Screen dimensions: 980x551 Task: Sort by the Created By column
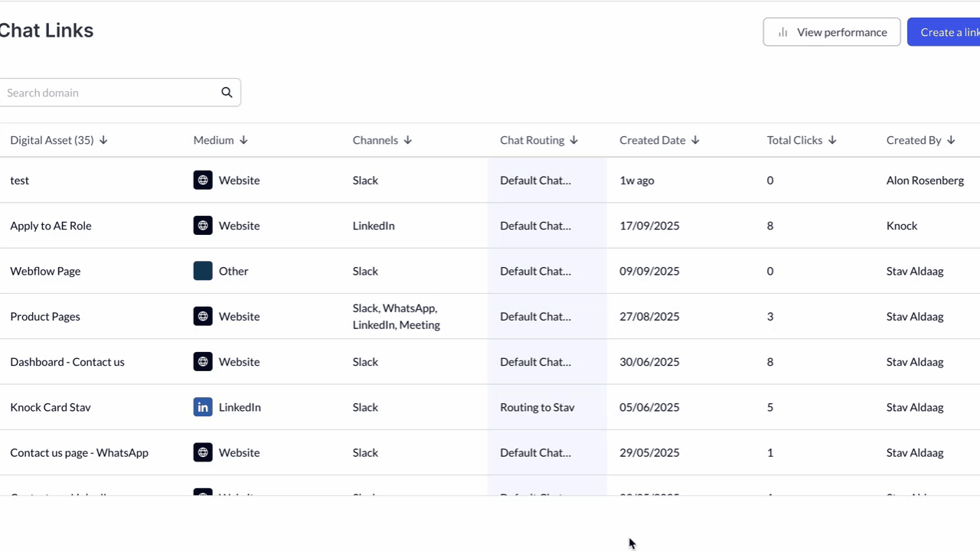pos(950,140)
